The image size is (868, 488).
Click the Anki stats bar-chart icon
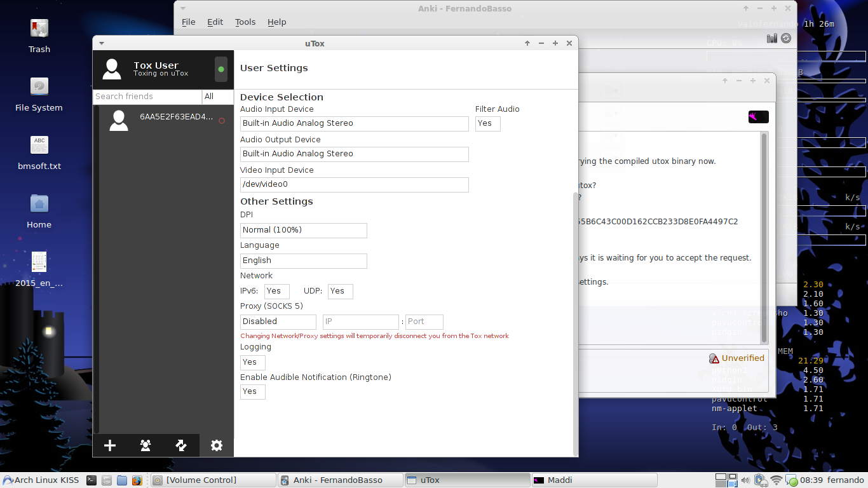point(772,38)
